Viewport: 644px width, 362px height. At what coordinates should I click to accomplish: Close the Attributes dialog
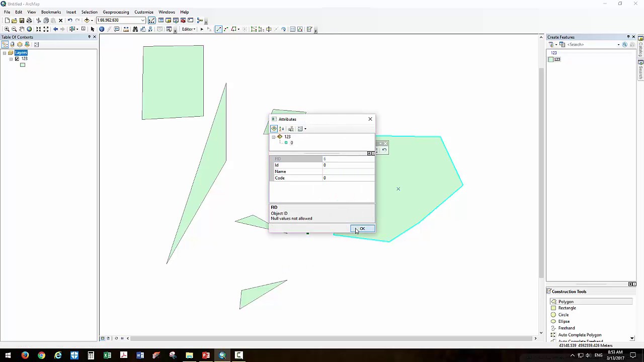(x=370, y=119)
